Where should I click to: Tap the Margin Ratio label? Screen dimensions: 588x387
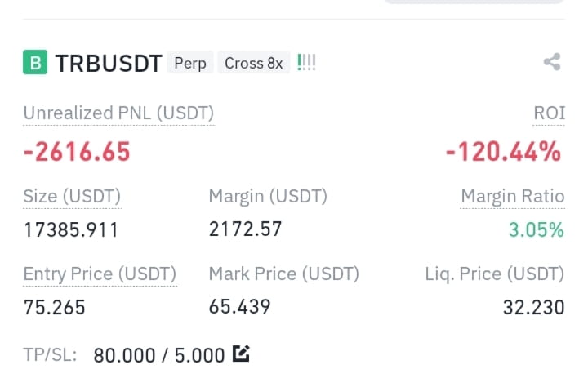pos(513,196)
